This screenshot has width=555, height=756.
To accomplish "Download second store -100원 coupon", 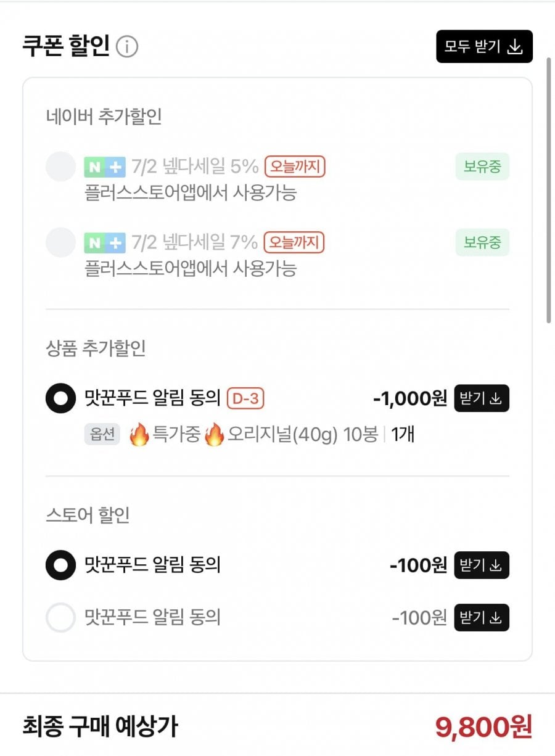I will pos(482,617).
